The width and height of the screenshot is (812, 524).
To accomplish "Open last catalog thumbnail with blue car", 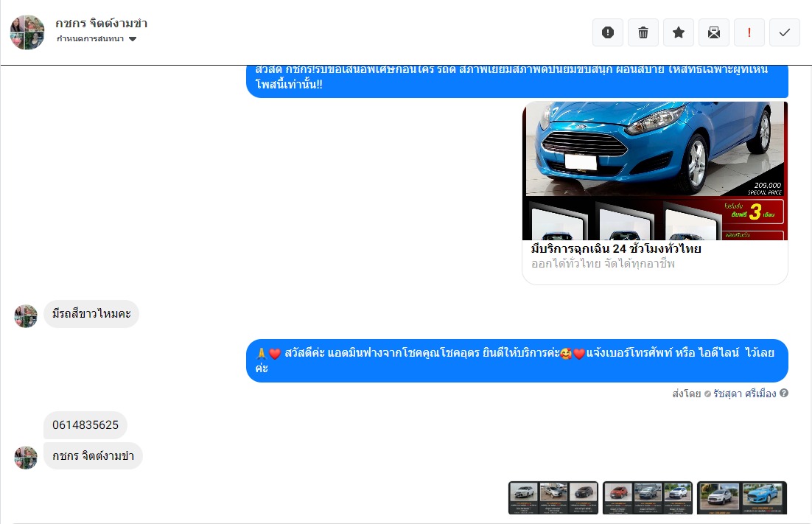I will click(741, 497).
